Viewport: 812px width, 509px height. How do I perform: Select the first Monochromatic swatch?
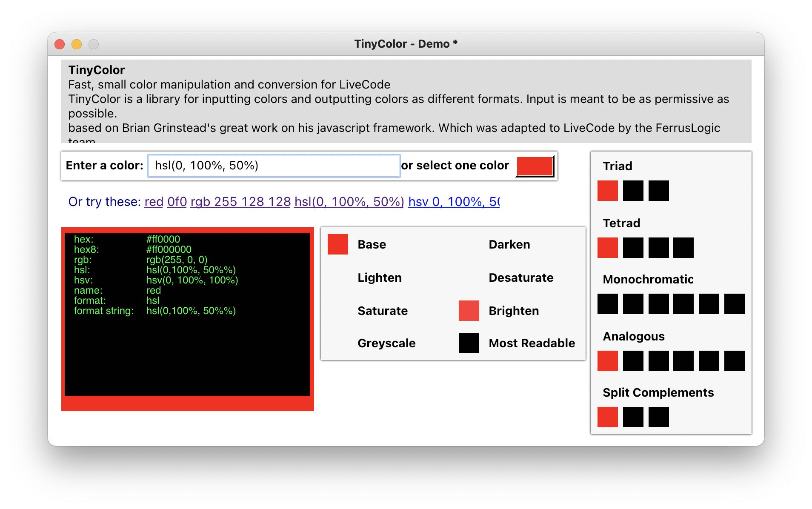pyautogui.click(x=608, y=304)
